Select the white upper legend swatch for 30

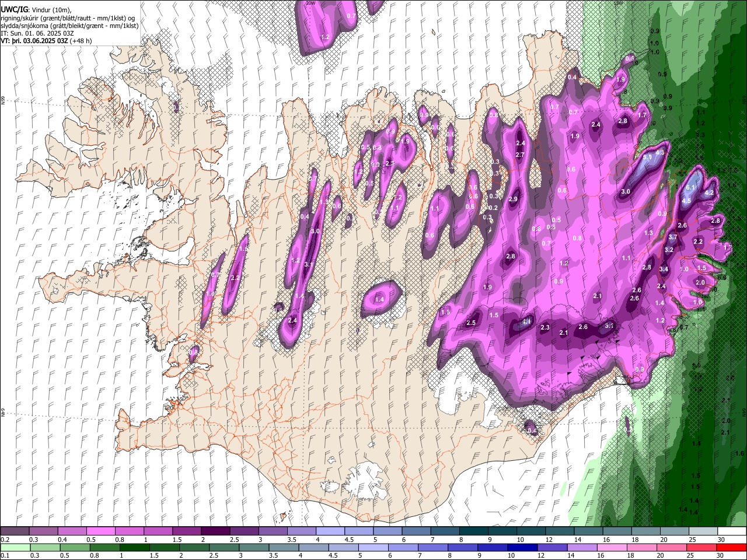732,531
